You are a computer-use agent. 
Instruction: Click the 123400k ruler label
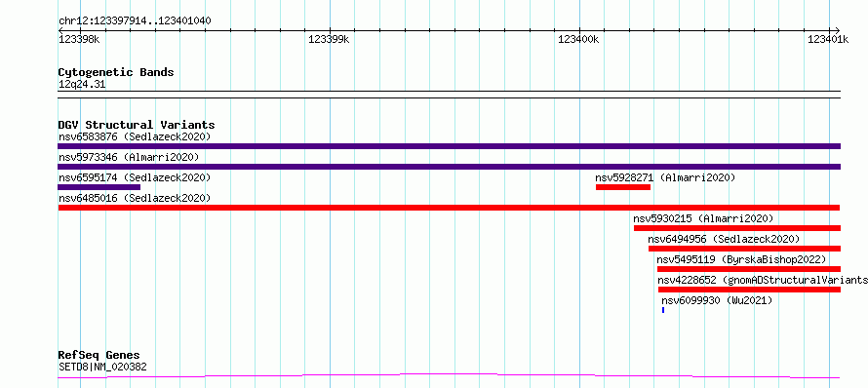578,39
